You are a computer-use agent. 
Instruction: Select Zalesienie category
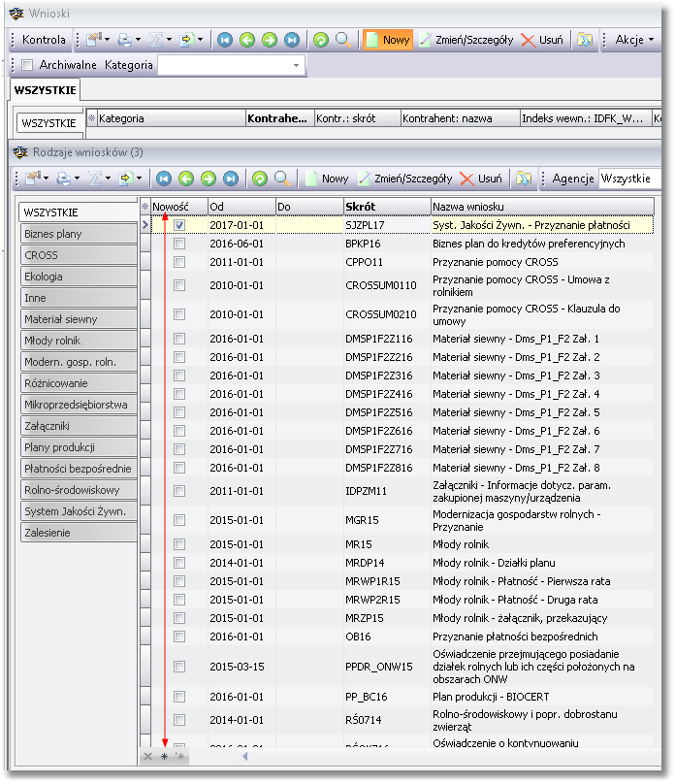79,533
